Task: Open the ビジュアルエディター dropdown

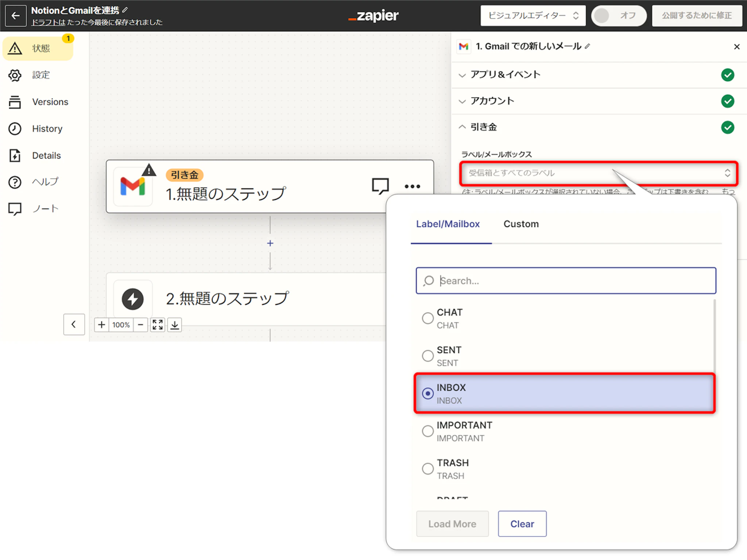Action: coord(533,16)
